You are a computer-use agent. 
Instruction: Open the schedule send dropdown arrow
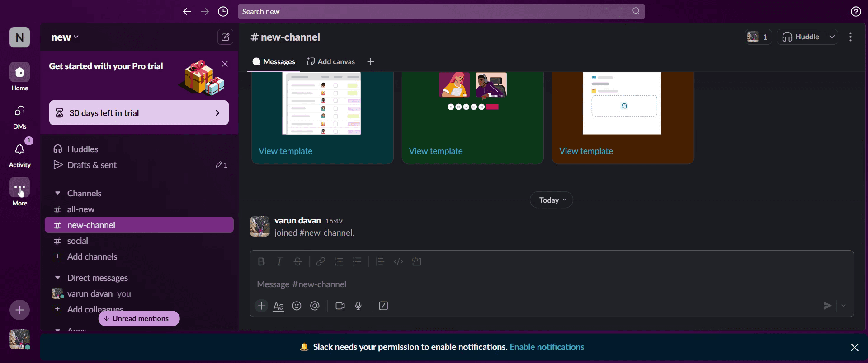pos(844,306)
